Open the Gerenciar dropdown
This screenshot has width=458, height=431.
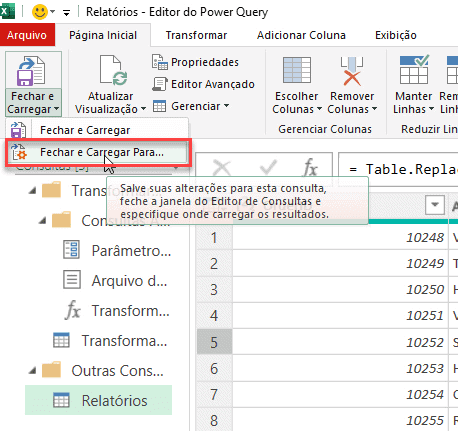(x=200, y=106)
